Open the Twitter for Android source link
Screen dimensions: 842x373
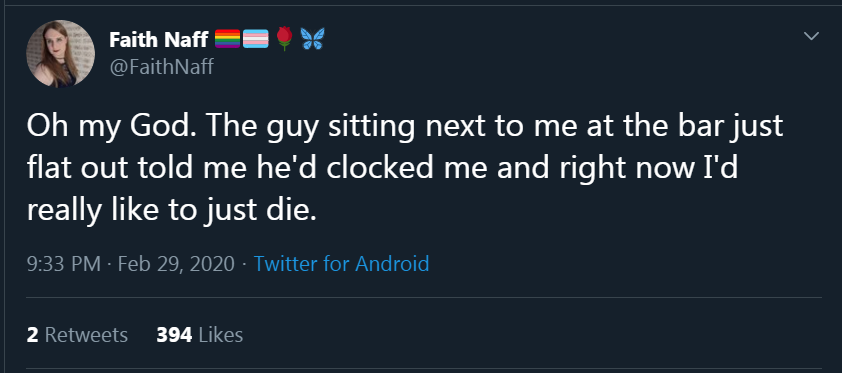[341, 264]
